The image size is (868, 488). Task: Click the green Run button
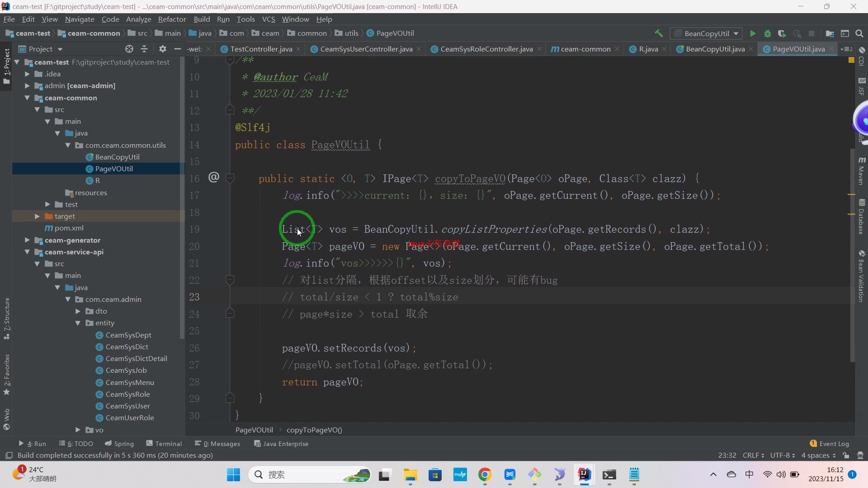(753, 33)
